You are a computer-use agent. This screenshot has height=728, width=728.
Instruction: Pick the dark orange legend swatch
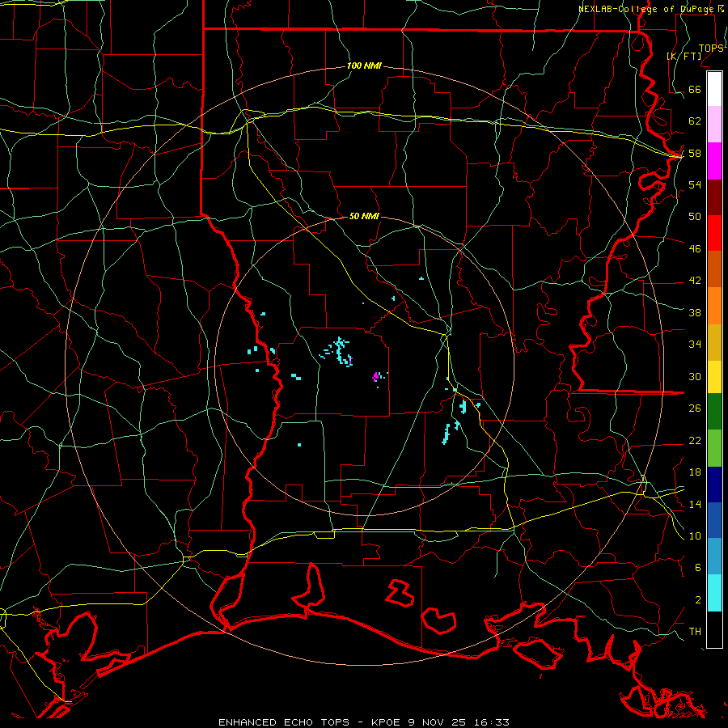(x=714, y=269)
